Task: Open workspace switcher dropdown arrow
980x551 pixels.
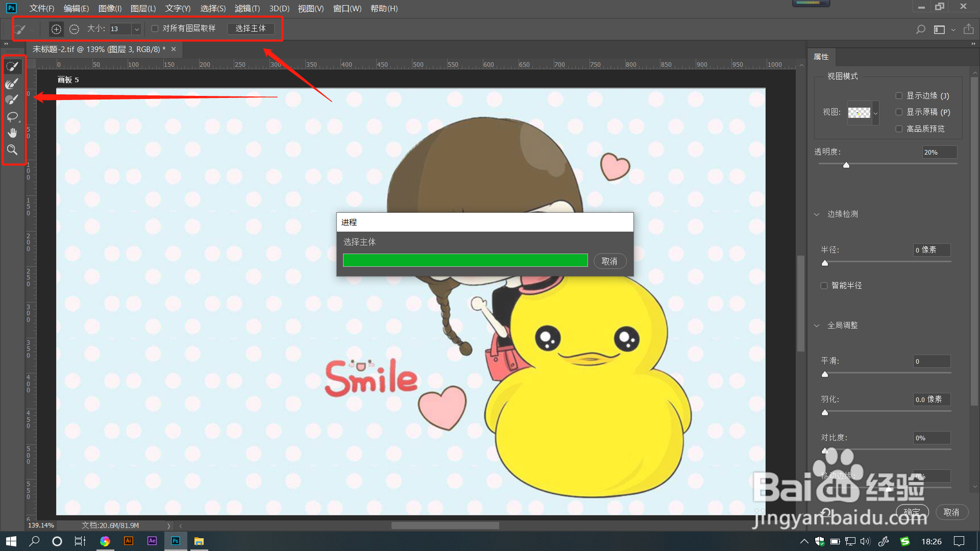Action: coord(953,30)
